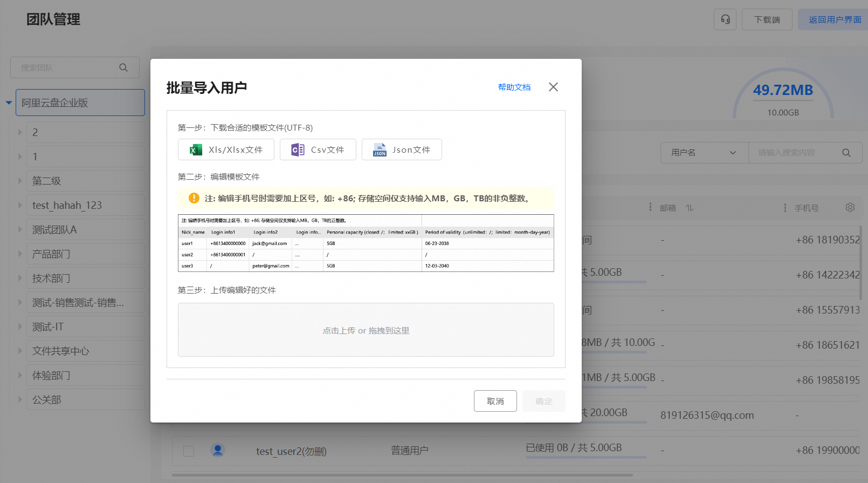
Task: Click phone number +86 15557913
Action: [x=828, y=310]
